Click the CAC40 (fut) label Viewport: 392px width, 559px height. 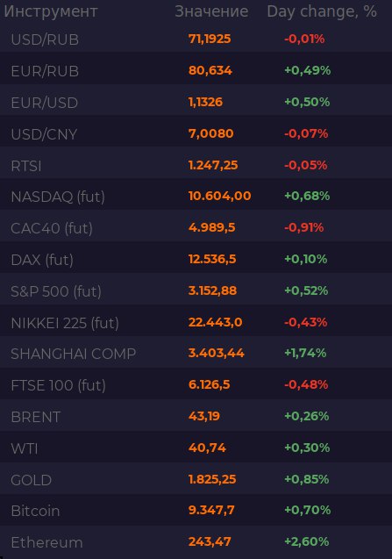click(x=52, y=228)
